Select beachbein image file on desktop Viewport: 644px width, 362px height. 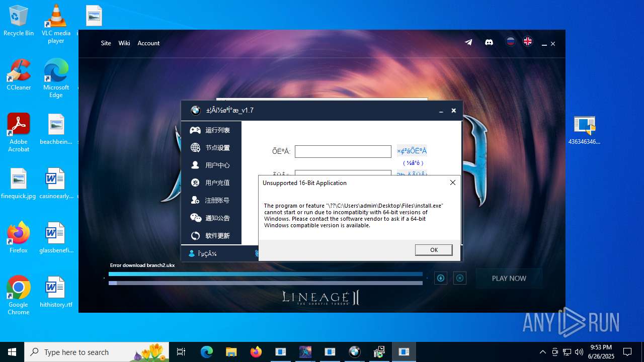56,129
